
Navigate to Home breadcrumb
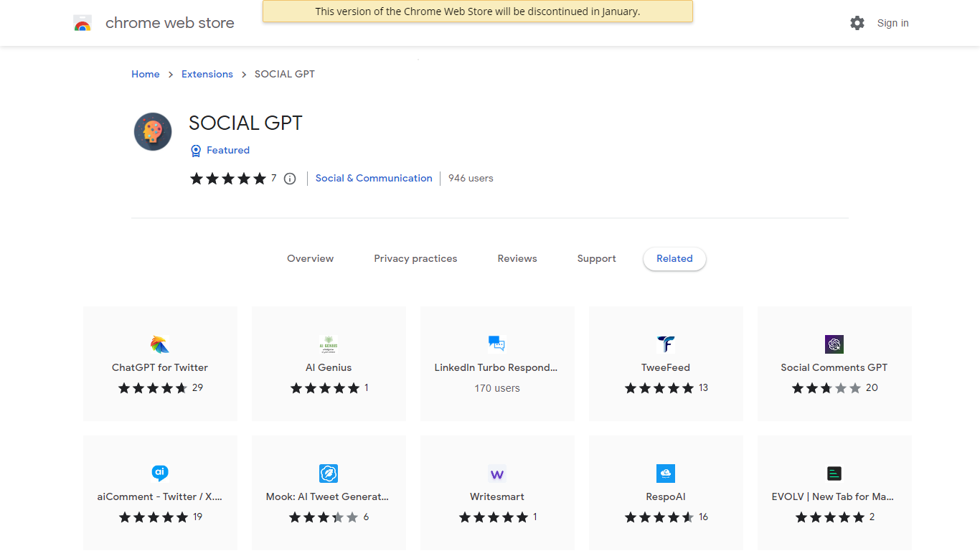tap(146, 74)
